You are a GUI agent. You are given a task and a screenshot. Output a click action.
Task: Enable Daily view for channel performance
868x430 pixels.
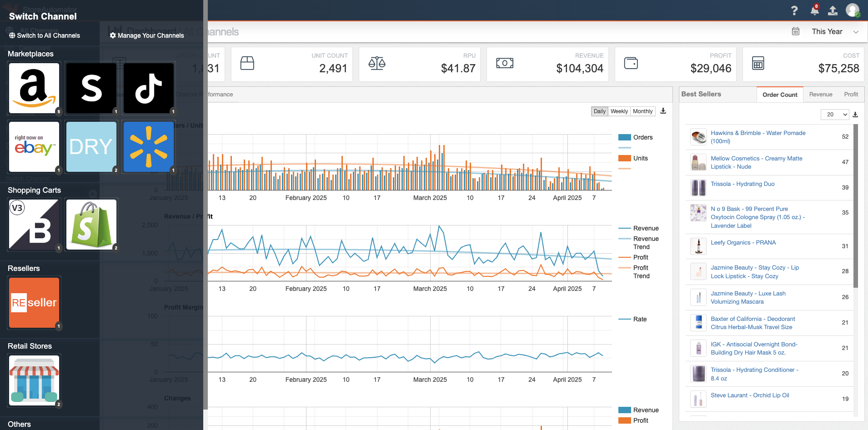pos(599,111)
